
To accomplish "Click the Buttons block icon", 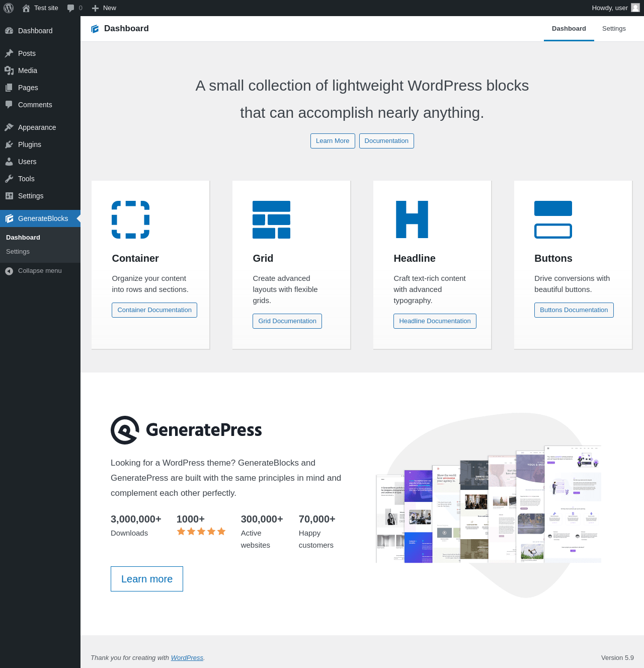I will (x=553, y=219).
